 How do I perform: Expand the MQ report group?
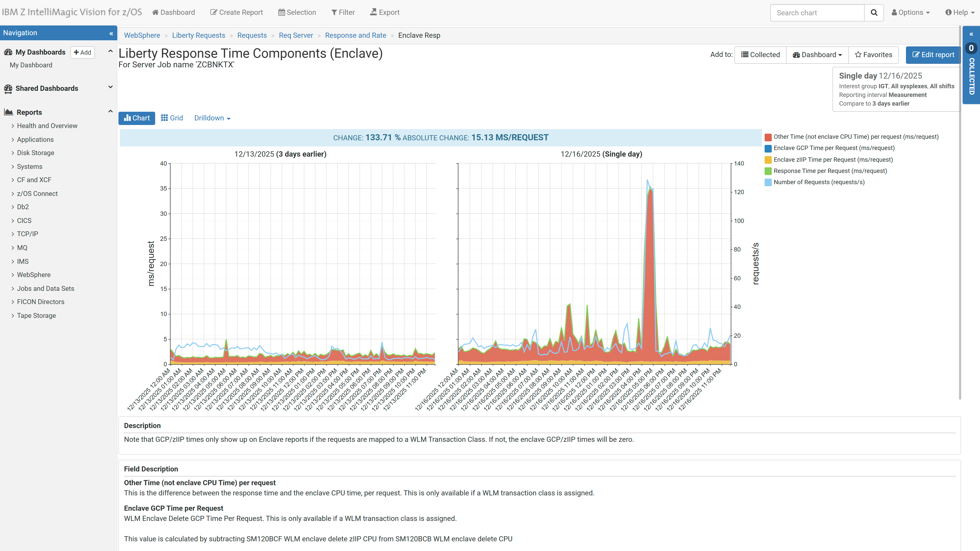click(x=19, y=247)
